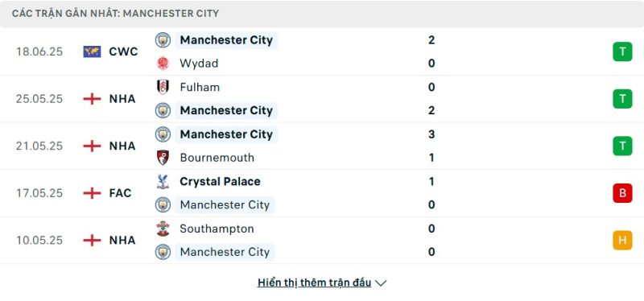This screenshot has width=644, height=301.
Task: Open the Crystal Palace team link
Action: [x=220, y=182]
